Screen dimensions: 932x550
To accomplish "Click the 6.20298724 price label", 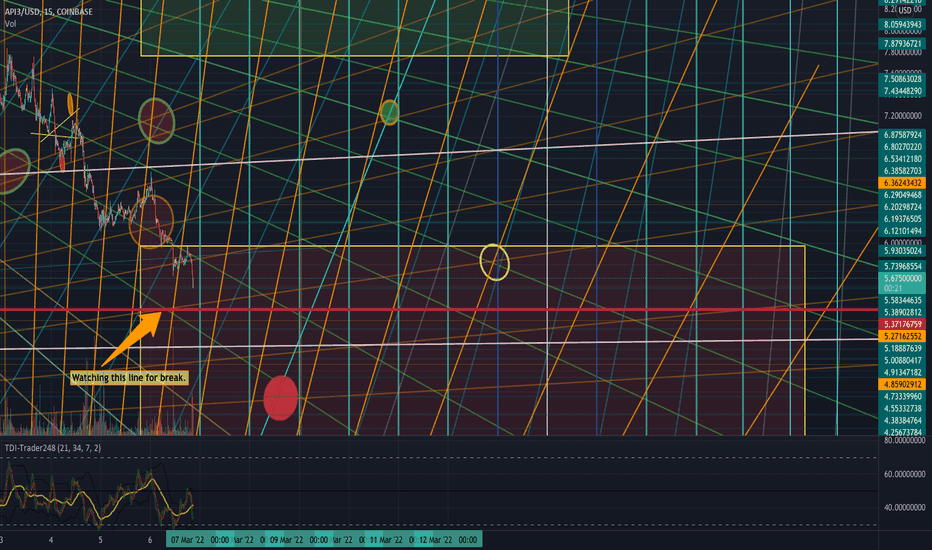I will pyautogui.click(x=902, y=208).
